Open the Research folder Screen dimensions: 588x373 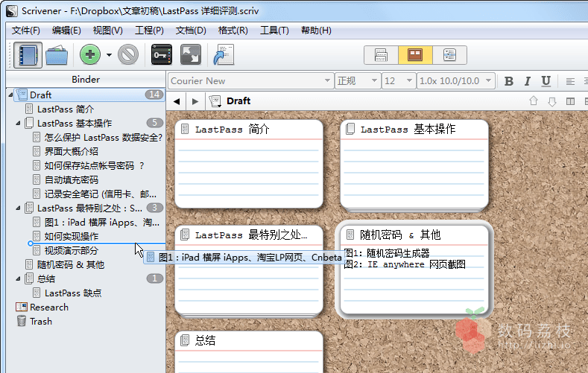coord(49,307)
